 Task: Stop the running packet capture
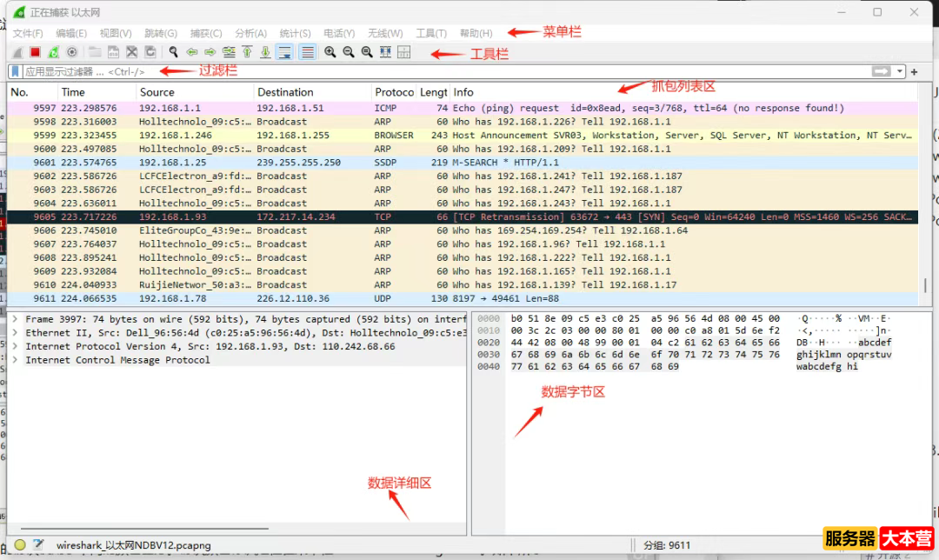pyautogui.click(x=35, y=53)
